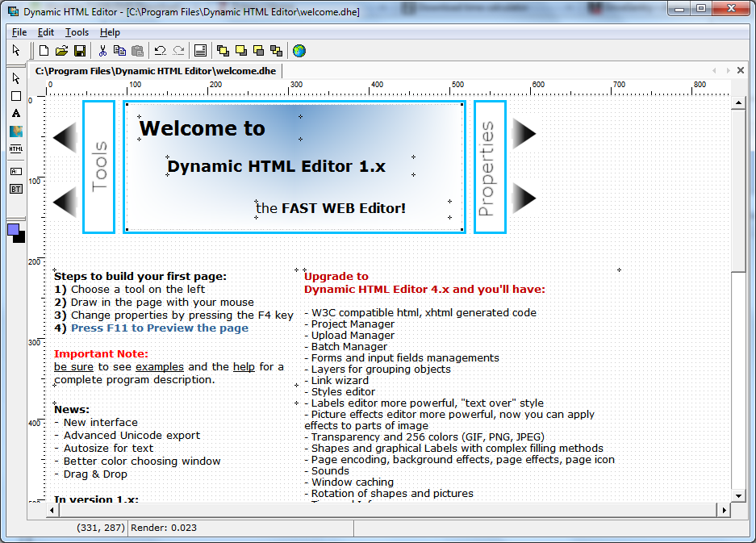Select the input text field tool
The height and width of the screenshot is (543, 756).
tap(16, 171)
